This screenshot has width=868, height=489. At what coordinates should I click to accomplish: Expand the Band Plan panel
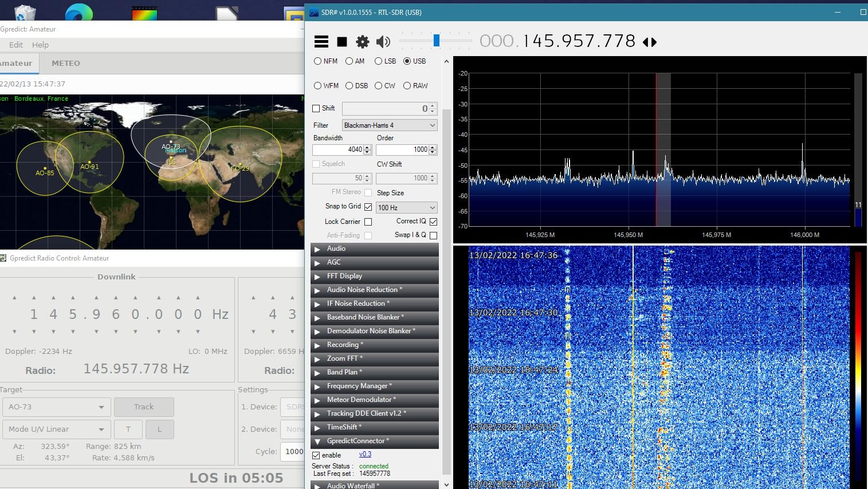375,373
